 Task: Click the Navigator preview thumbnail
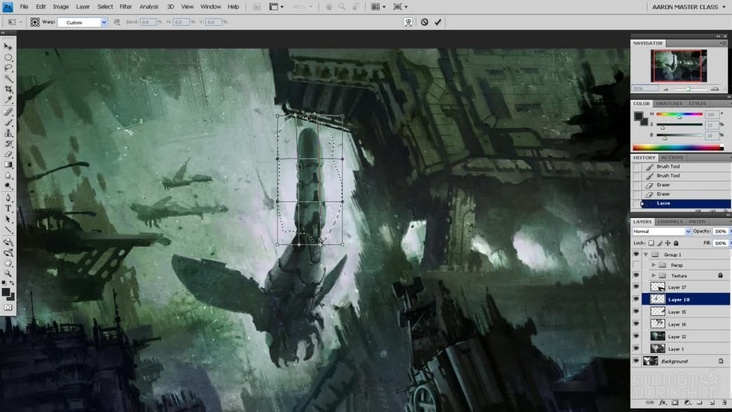[679, 66]
